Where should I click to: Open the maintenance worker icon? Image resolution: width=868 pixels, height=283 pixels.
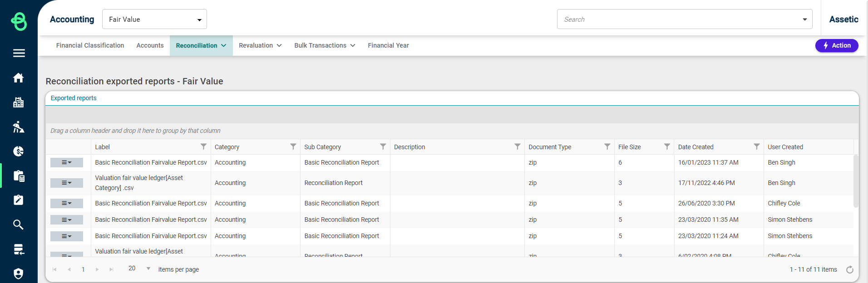pyautogui.click(x=19, y=127)
